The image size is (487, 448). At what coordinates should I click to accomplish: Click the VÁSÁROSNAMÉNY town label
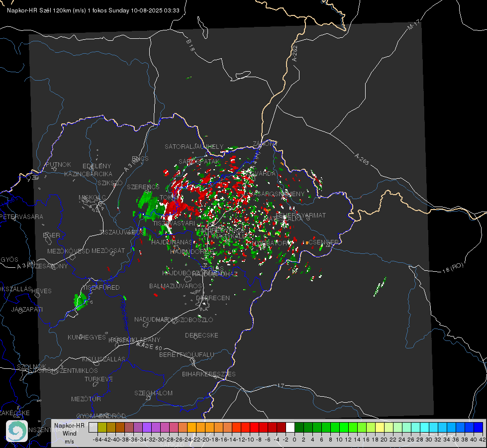pyautogui.click(x=277, y=194)
